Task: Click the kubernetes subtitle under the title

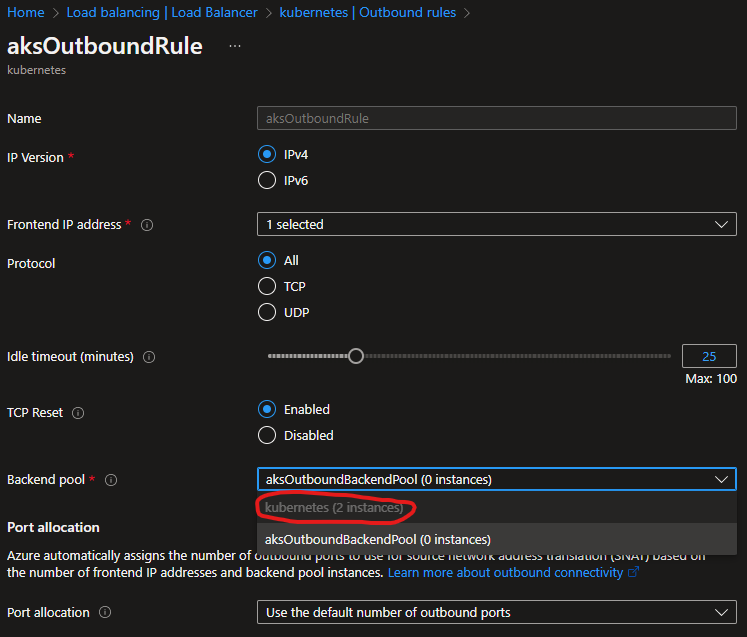Action: point(37,70)
